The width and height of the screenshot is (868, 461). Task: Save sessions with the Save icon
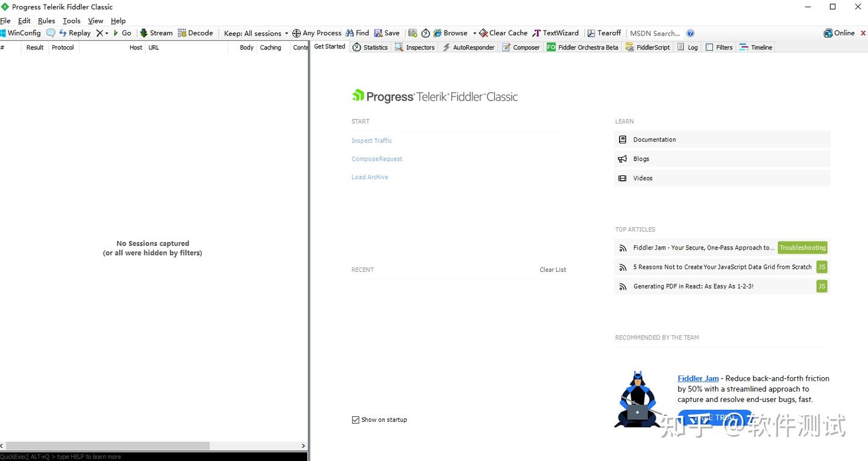(387, 33)
